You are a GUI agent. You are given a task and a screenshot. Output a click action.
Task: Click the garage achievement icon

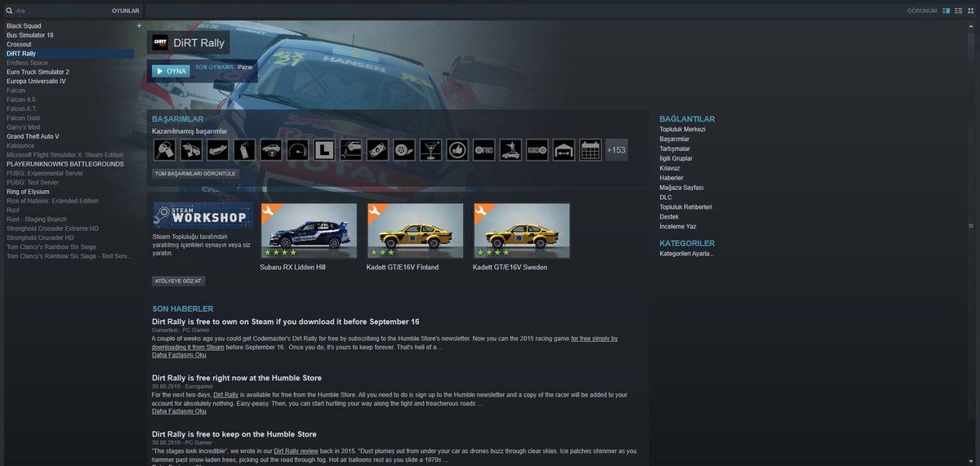(x=563, y=149)
